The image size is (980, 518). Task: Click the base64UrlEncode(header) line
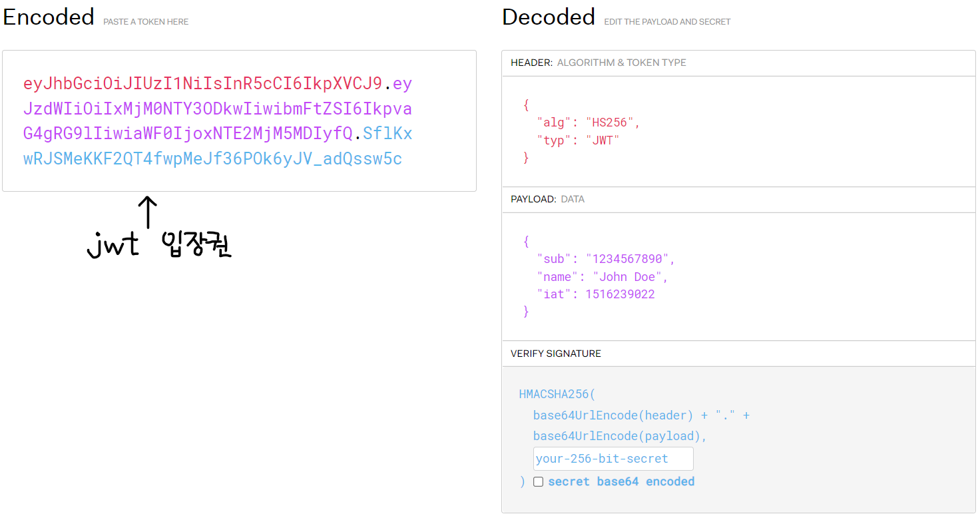coord(641,415)
